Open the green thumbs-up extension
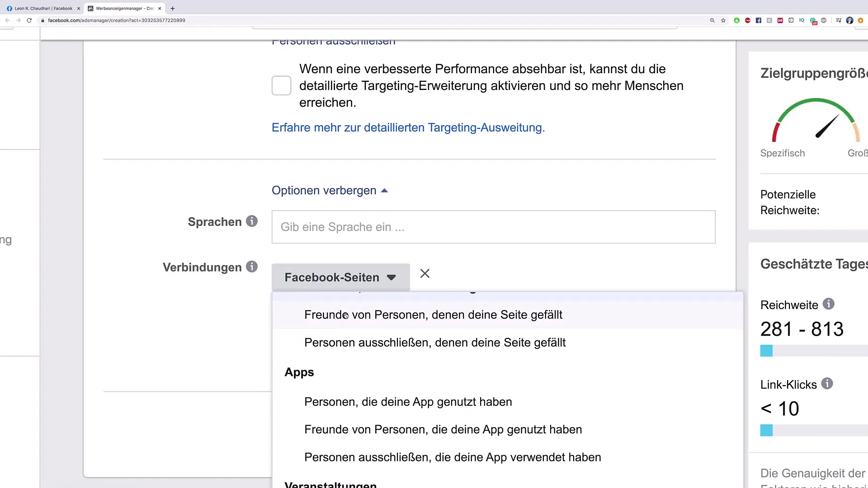Screen dimensions: 868x488 pyautogui.click(x=737, y=20)
